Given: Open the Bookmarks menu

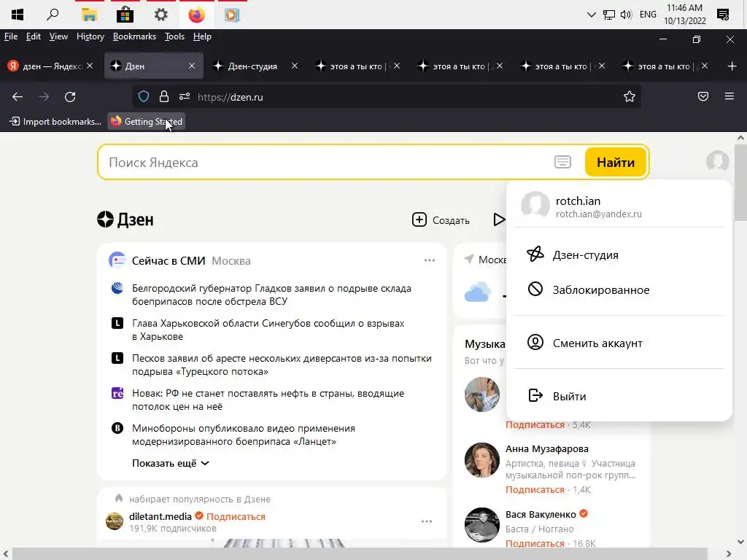Looking at the screenshot, I should (x=134, y=36).
